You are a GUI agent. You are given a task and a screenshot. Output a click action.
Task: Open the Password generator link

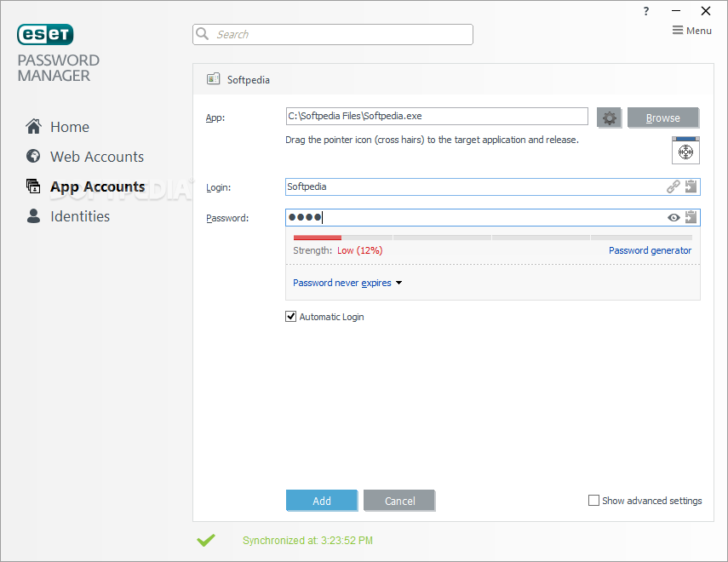650,250
